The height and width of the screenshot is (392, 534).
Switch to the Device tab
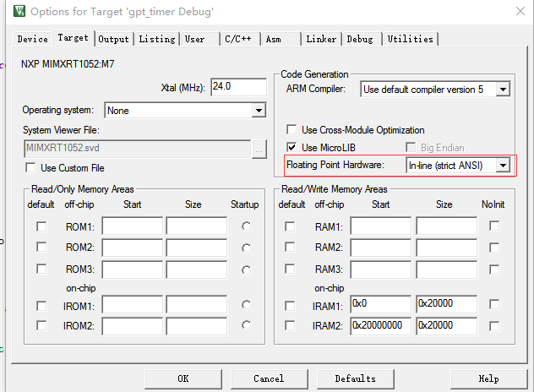tap(33, 39)
